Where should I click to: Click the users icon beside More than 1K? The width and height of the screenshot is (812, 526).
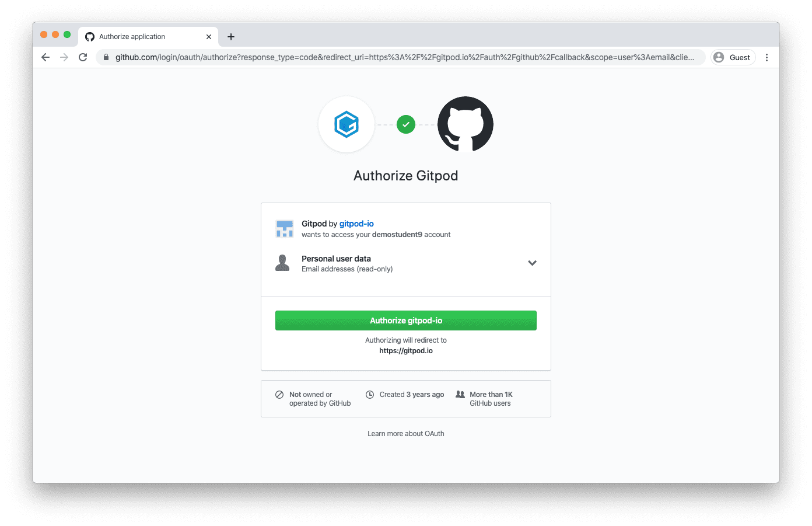coord(460,395)
